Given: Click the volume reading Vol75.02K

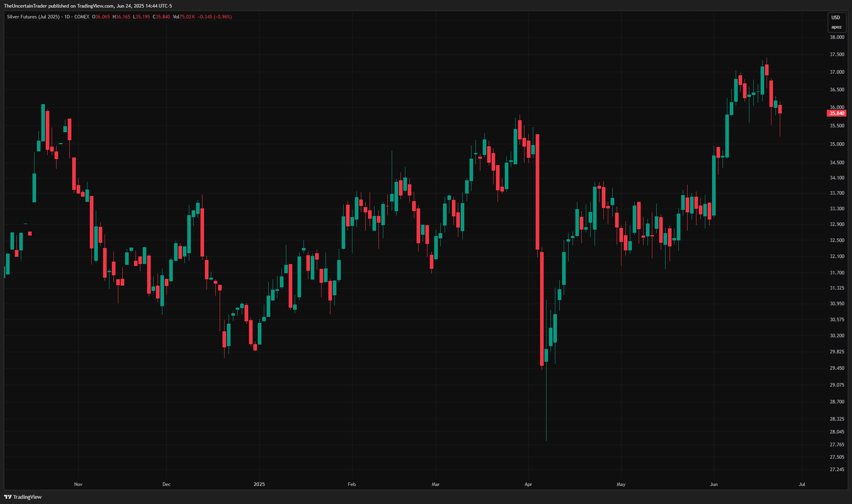Looking at the screenshot, I should (184, 17).
